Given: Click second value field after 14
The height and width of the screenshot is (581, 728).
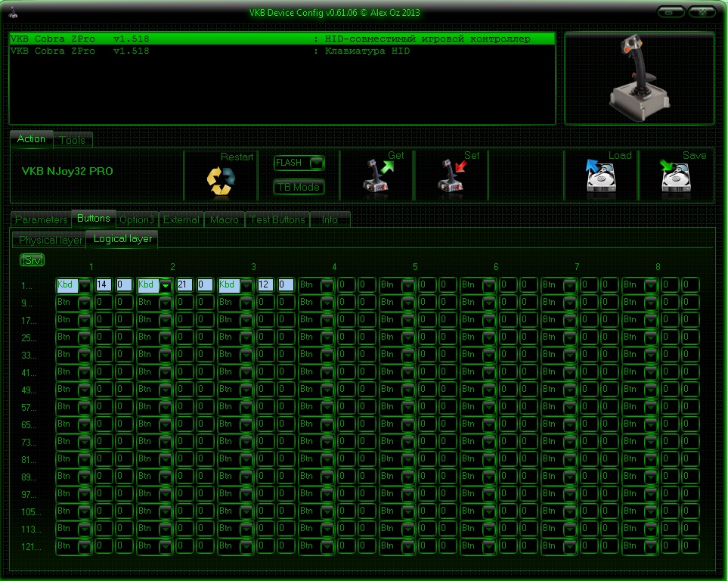Looking at the screenshot, I should [x=124, y=285].
